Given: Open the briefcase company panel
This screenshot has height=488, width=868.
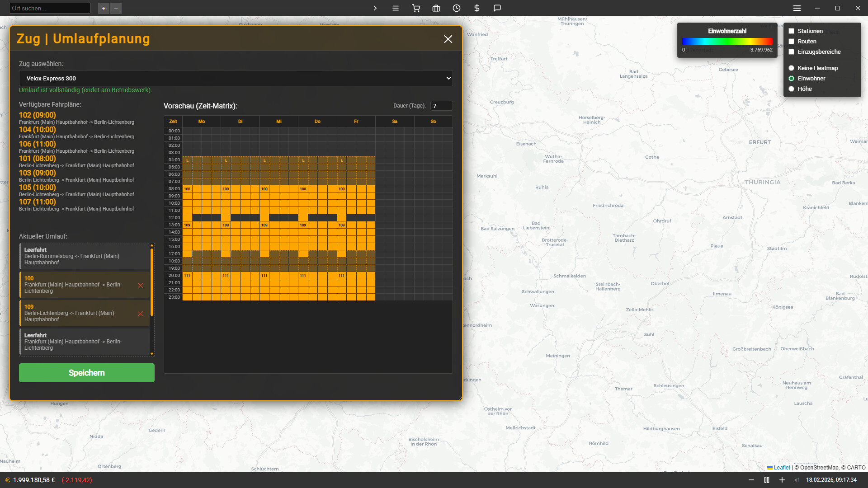Looking at the screenshot, I should [436, 8].
